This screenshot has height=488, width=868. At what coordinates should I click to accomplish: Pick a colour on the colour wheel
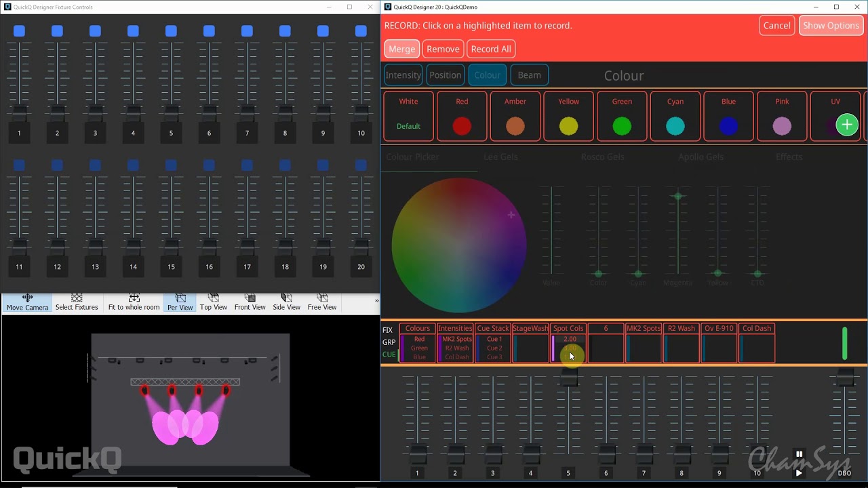coord(459,245)
